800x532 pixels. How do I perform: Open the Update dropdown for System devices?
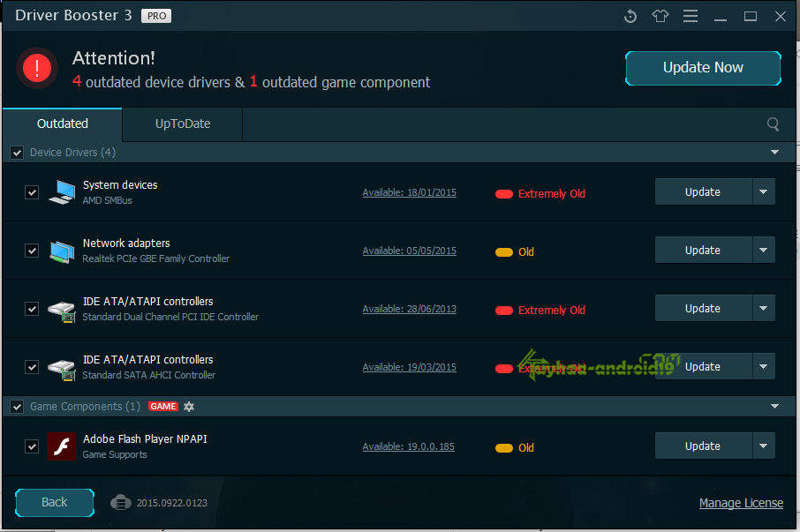(x=763, y=191)
